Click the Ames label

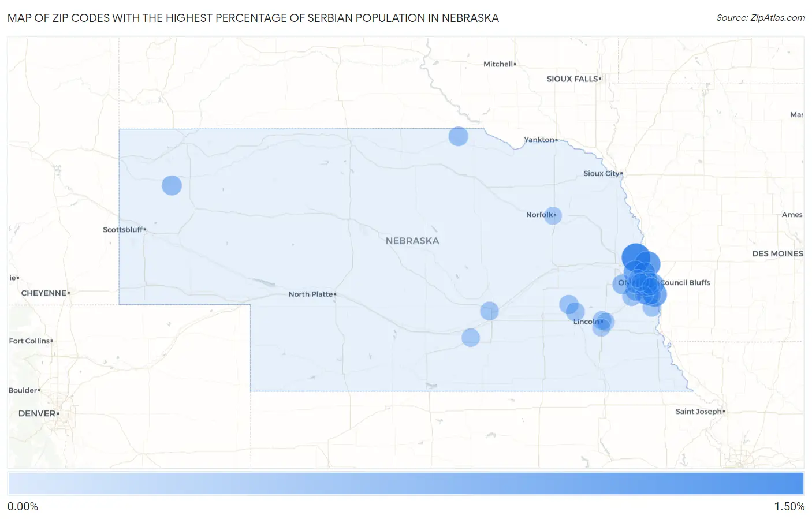(x=792, y=214)
